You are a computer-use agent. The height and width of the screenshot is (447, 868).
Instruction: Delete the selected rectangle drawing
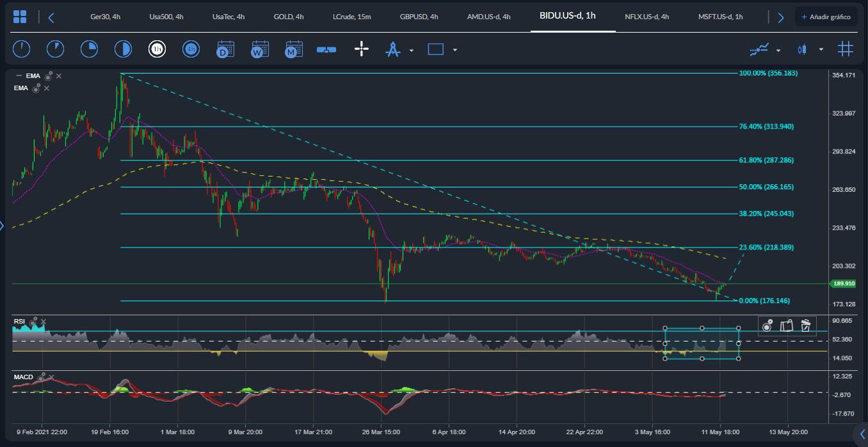click(x=806, y=325)
